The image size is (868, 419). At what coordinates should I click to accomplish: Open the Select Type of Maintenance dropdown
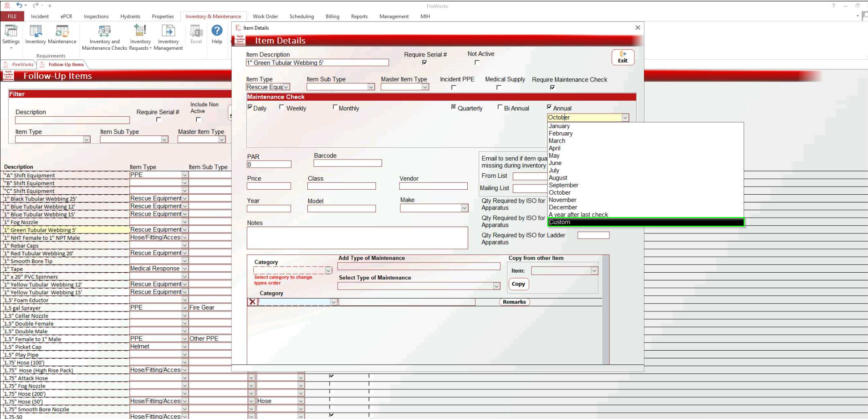pyautogui.click(x=496, y=286)
